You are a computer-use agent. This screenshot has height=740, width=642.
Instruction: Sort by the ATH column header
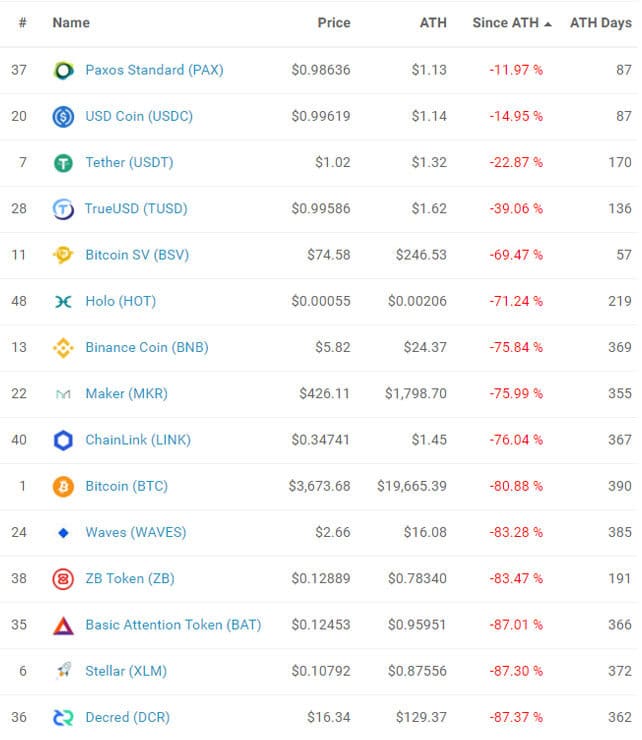click(x=433, y=23)
